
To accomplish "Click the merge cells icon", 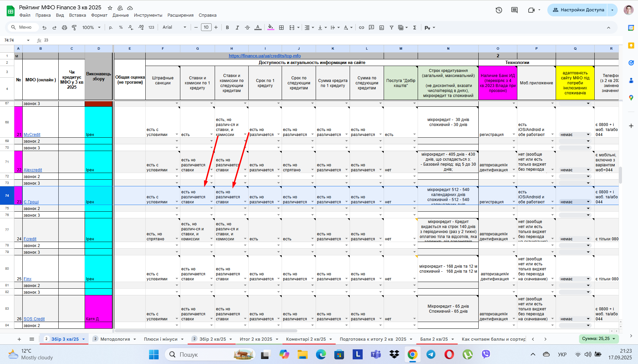I will (292, 28).
